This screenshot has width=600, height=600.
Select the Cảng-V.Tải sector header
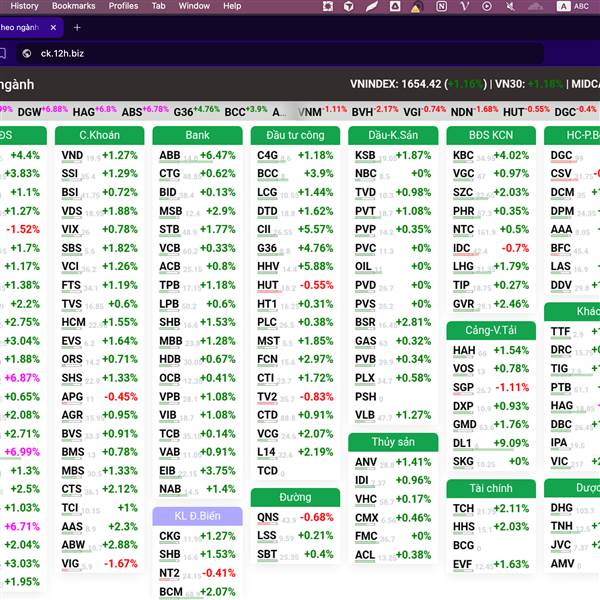[x=491, y=331]
